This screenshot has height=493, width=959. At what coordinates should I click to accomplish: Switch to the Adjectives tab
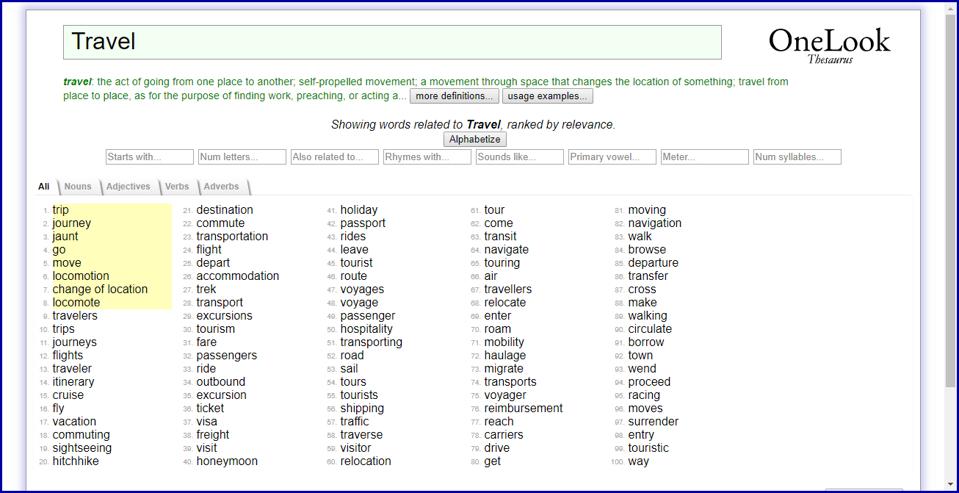tap(128, 187)
